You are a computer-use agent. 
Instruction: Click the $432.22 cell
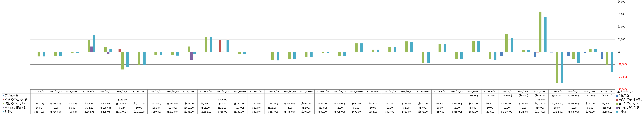pyautogui.click(x=89, y=108)
